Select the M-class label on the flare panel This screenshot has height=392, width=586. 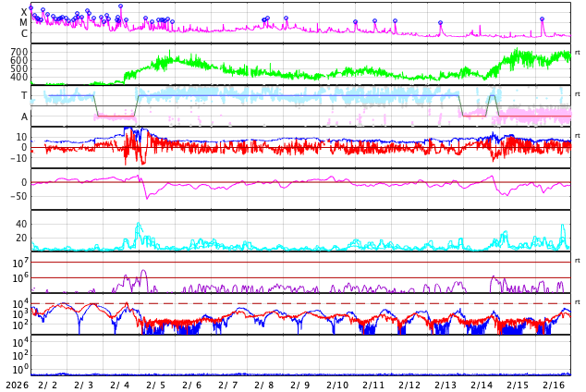click(24, 22)
